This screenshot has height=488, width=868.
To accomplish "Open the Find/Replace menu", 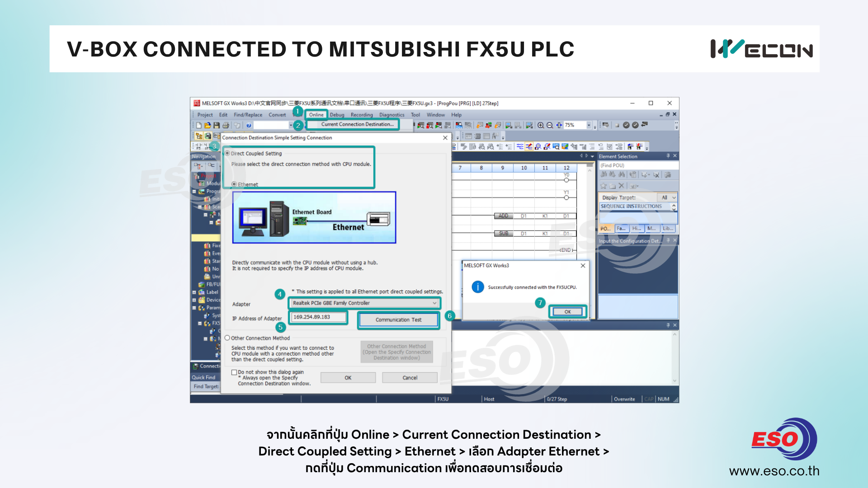I will pyautogui.click(x=248, y=115).
